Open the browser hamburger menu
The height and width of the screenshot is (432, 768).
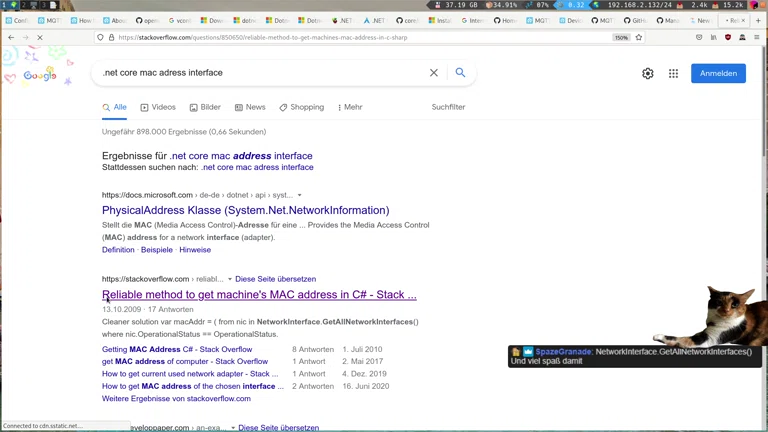tap(757, 37)
